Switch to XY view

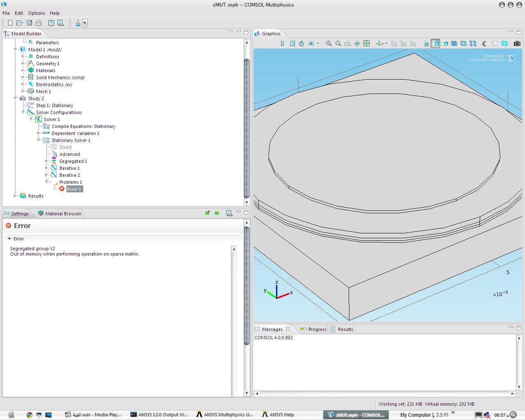394,43
